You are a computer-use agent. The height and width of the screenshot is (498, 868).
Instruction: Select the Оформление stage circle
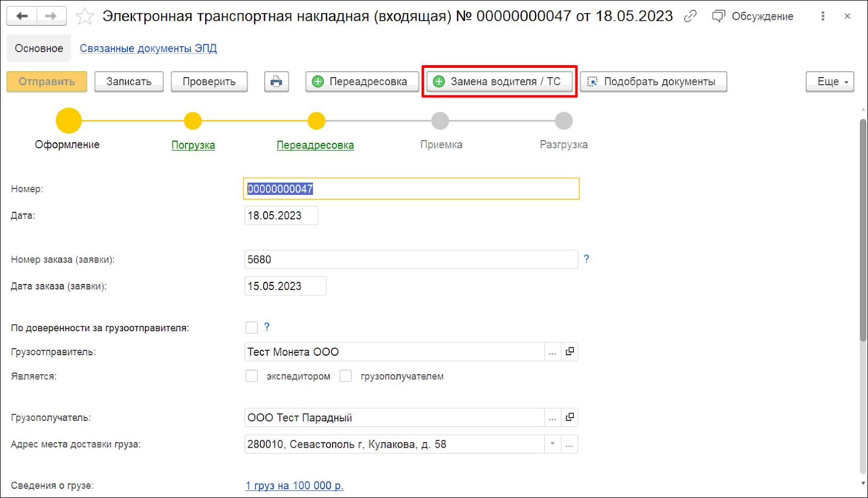point(68,121)
